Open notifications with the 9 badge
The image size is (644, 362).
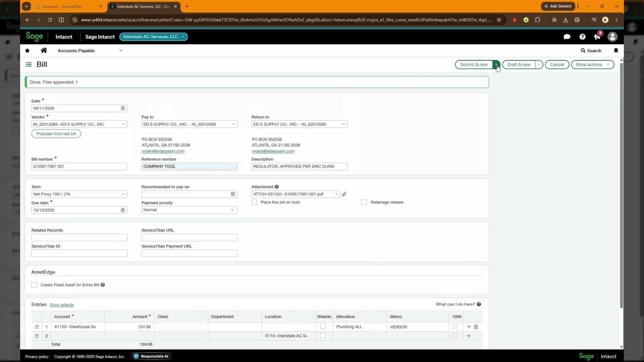point(598,36)
